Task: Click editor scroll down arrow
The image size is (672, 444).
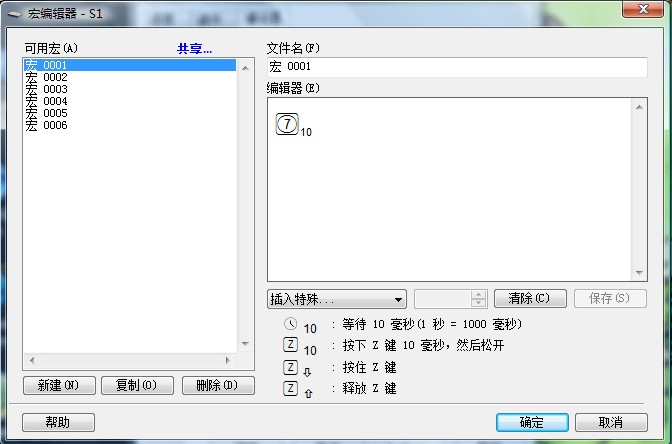Action: pyautogui.click(x=639, y=273)
